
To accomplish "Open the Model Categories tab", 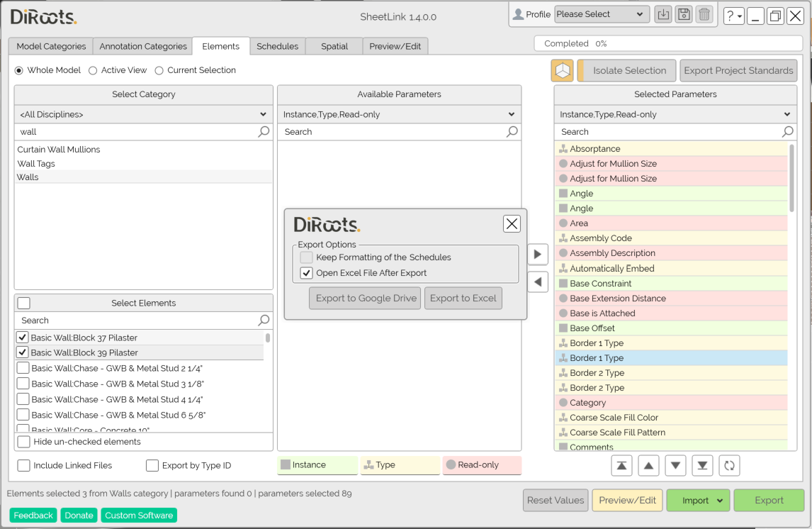I will (51, 46).
